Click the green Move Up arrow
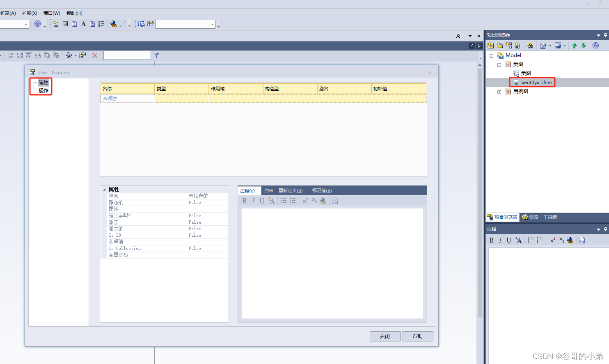 [x=575, y=46]
